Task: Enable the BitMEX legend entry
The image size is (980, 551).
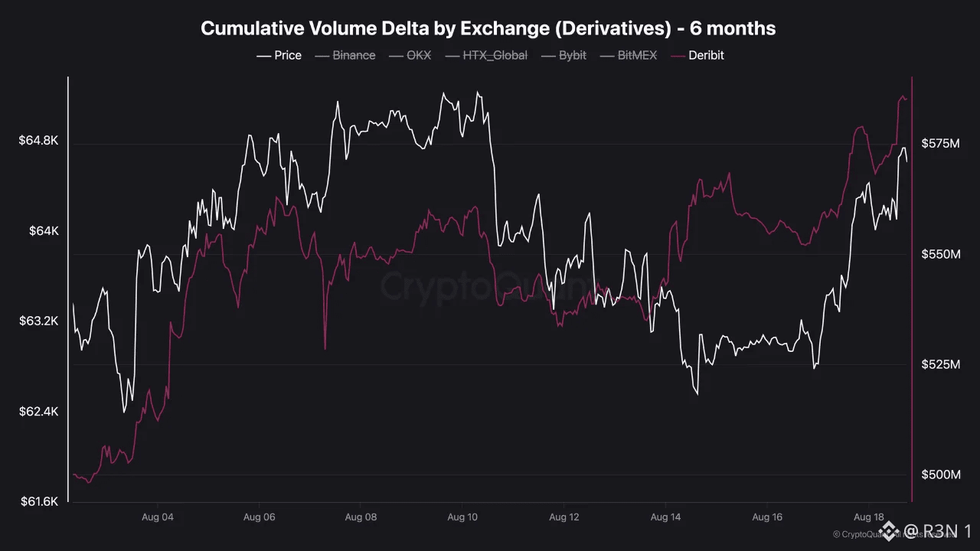Action: coord(628,55)
